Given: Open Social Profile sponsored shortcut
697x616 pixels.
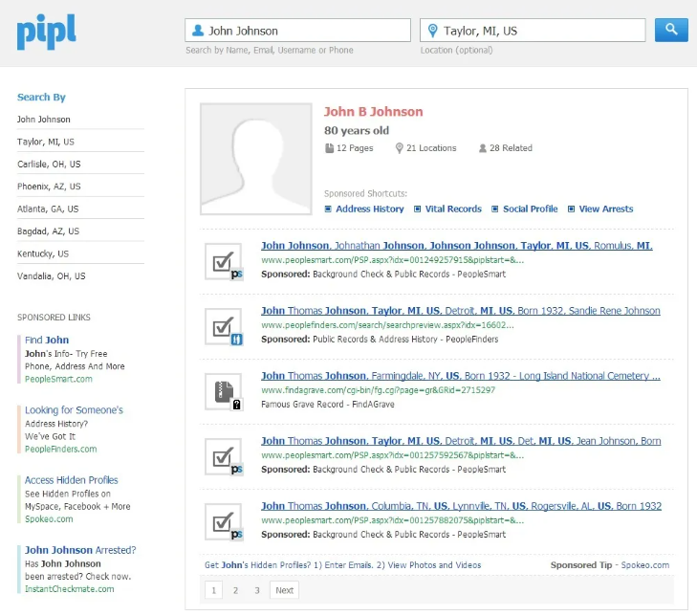Looking at the screenshot, I should coord(531,209).
